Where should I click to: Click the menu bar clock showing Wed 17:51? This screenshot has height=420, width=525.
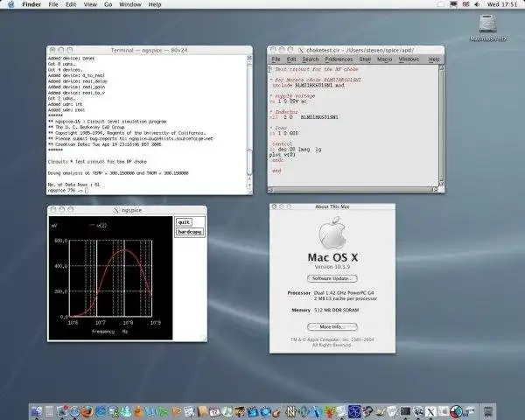click(x=504, y=5)
